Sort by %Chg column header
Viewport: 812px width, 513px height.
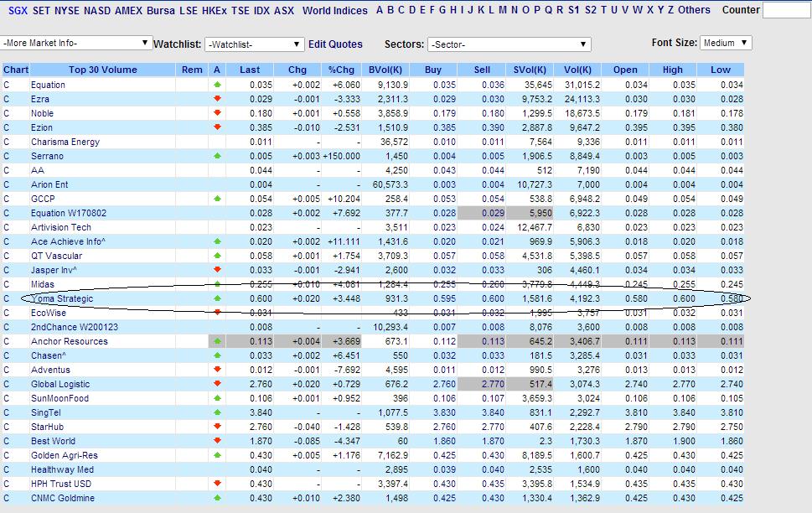click(x=341, y=70)
